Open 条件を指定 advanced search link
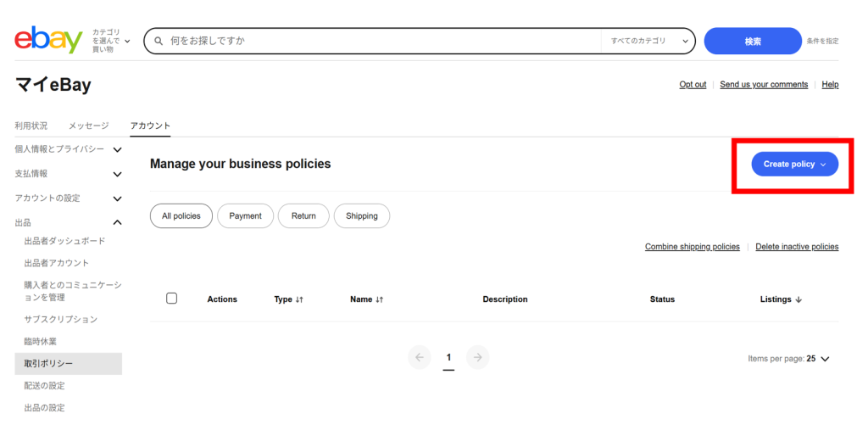Viewport: 868px width, 436px height. [822, 41]
